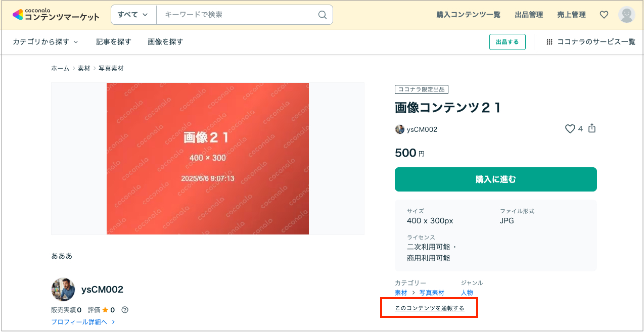Viewport: 644px width, 332px height.
Task: Share the content via share icon
Action: click(592, 129)
